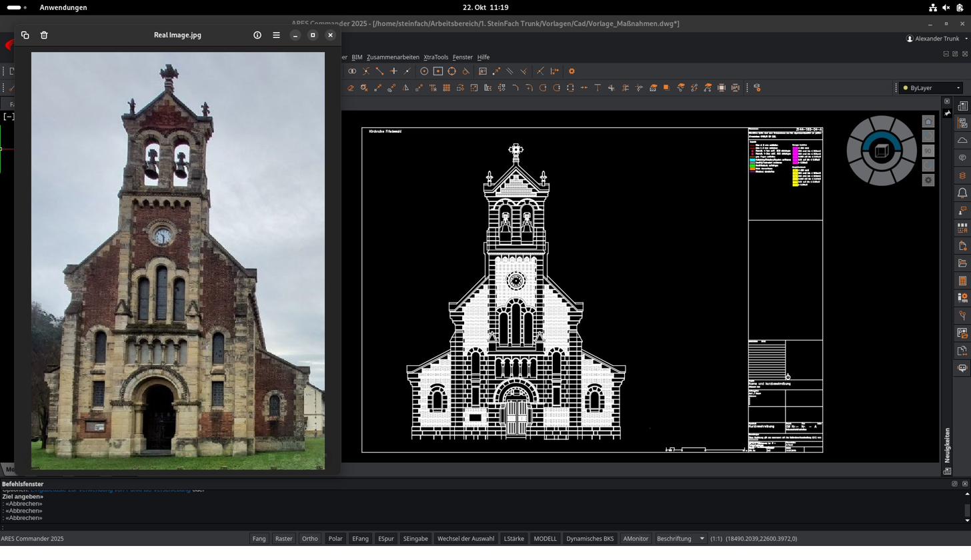
Task: Open navigation wheel settings gear
Action: (928, 180)
